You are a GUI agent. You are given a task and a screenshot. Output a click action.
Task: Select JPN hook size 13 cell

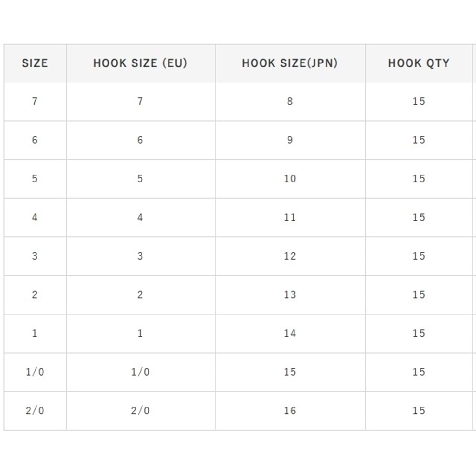coord(290,295)
